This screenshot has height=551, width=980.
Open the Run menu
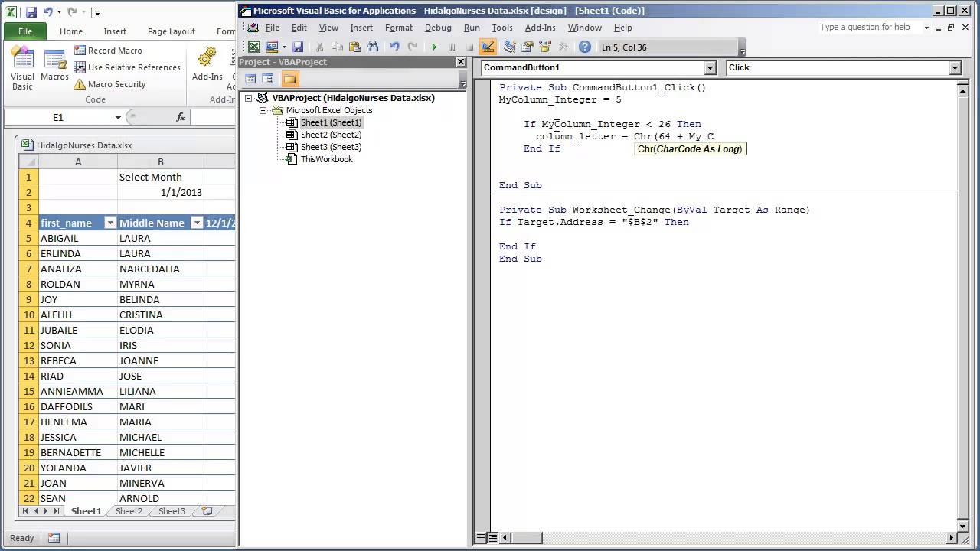tap(472, 28)
